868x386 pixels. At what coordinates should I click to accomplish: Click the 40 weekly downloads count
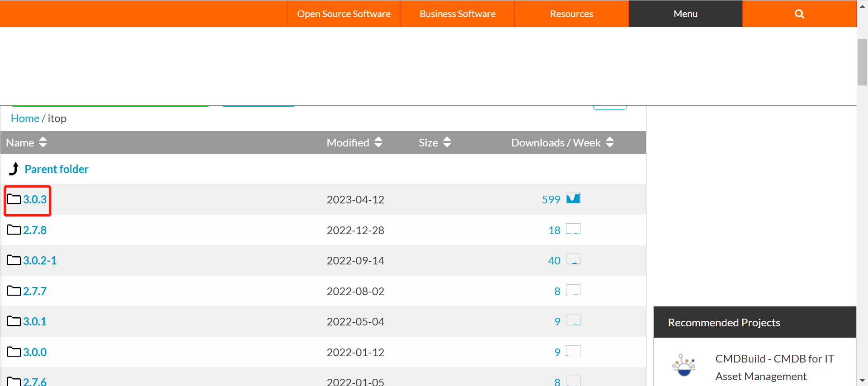tap(554, 260)
